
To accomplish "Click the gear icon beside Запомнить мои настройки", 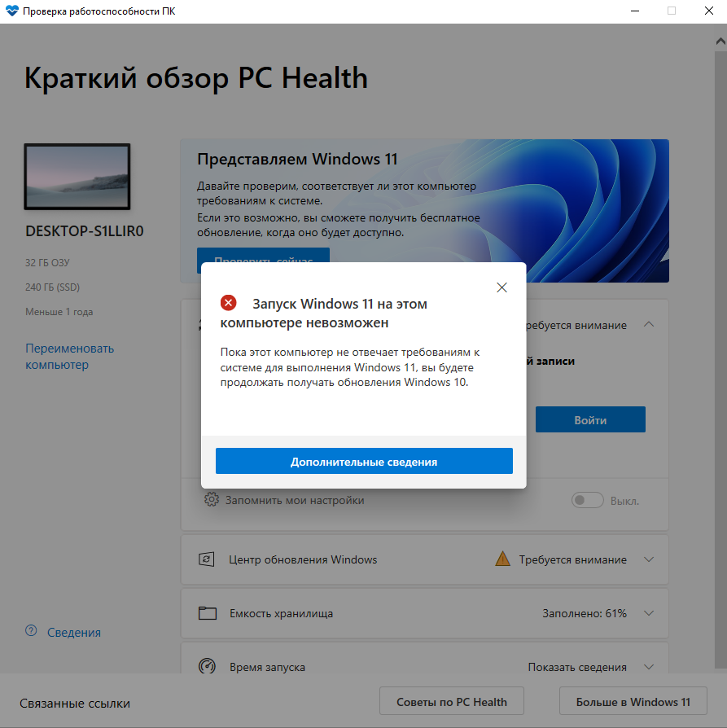I will click(211, 499).
